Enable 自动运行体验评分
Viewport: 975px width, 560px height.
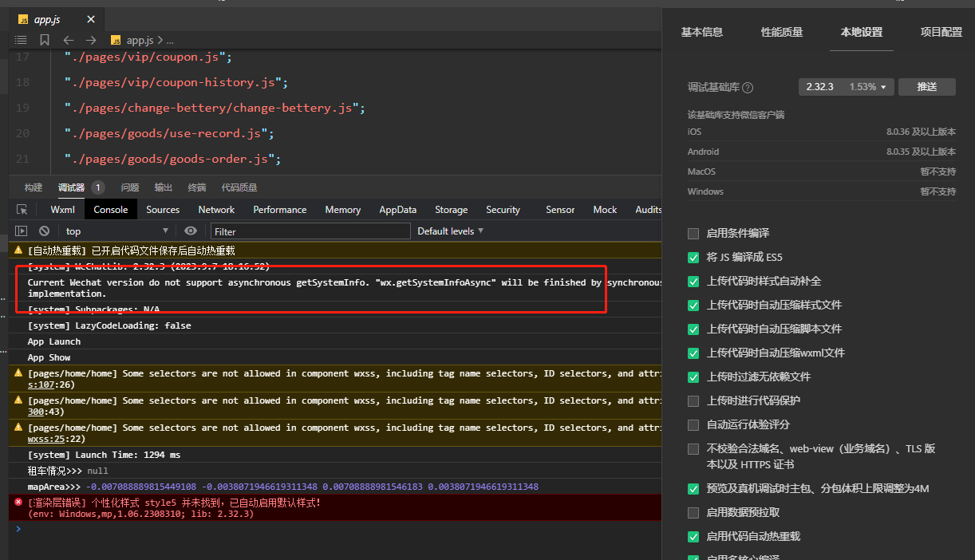[693, 425]
